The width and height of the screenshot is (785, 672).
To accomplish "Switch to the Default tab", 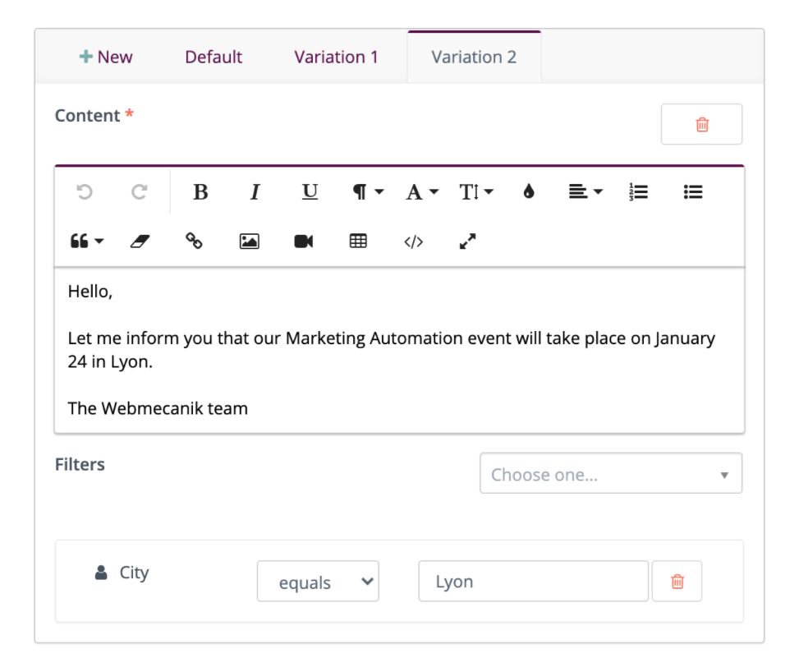I will [x=213, y=57].
